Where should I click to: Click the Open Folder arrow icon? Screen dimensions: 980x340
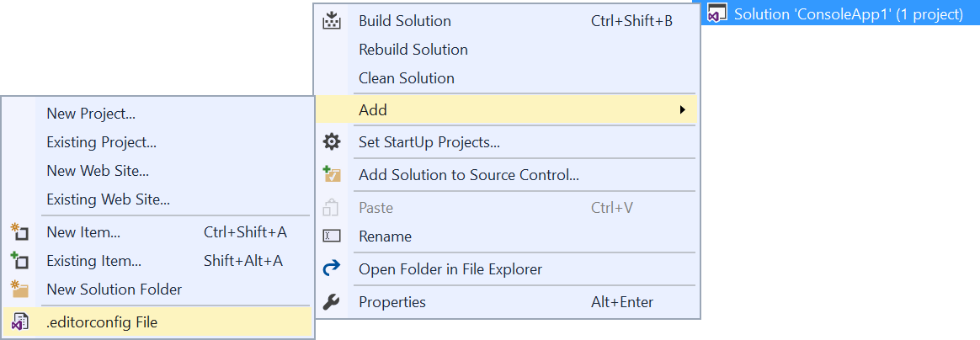(x=331, y=268)
